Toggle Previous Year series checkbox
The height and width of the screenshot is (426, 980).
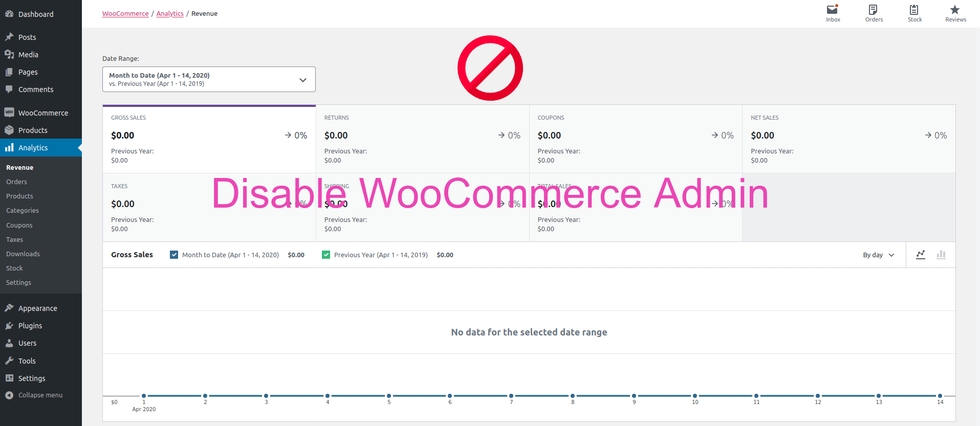[x=326, y=255]
